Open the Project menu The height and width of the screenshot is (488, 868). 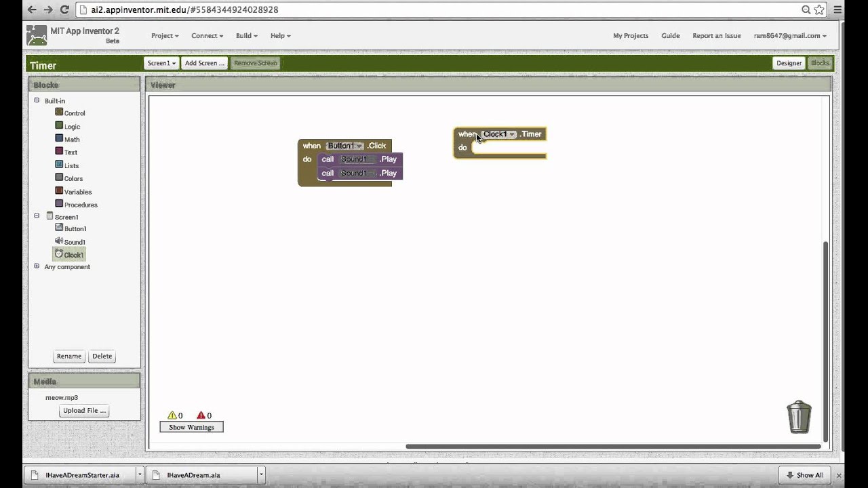(x=165, y=35)
